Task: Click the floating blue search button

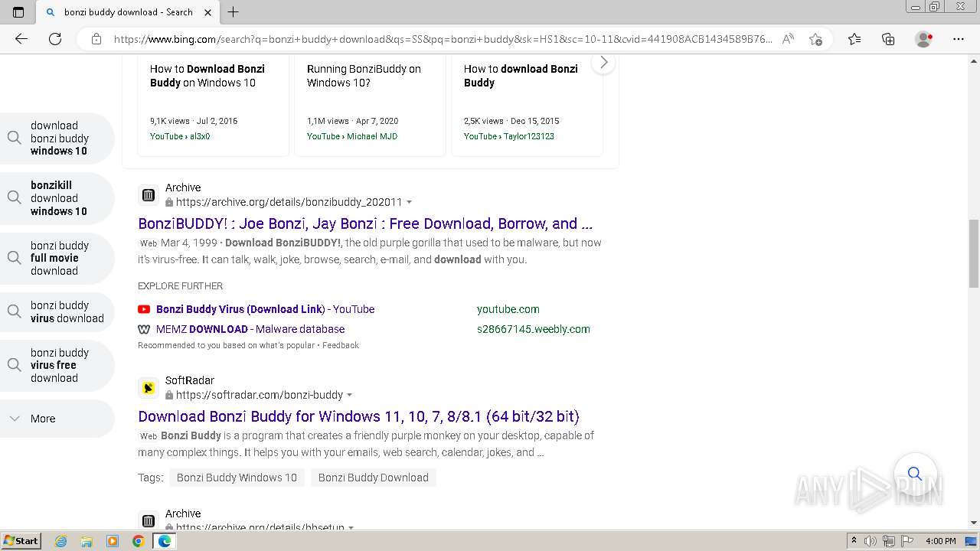Action: [x=915, y=474]
